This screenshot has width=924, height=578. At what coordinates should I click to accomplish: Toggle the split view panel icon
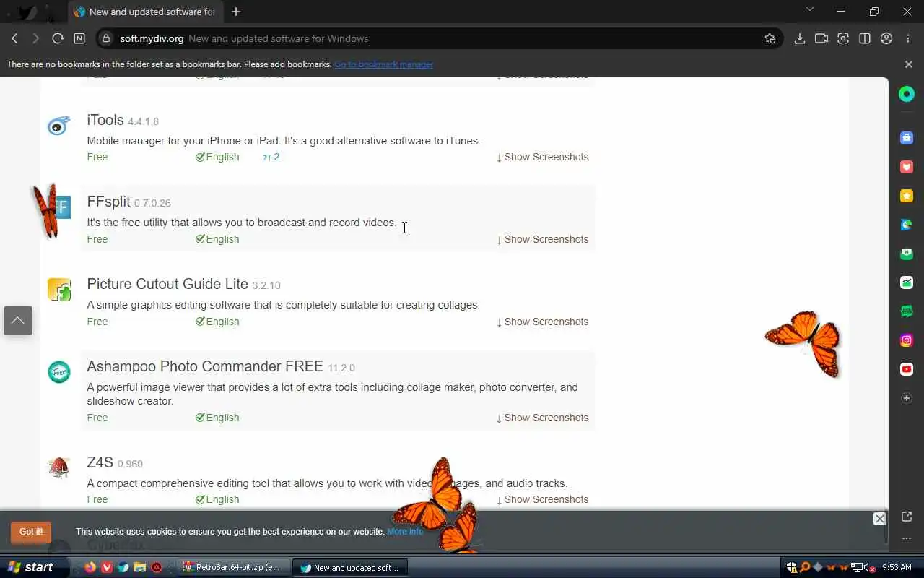865,38
